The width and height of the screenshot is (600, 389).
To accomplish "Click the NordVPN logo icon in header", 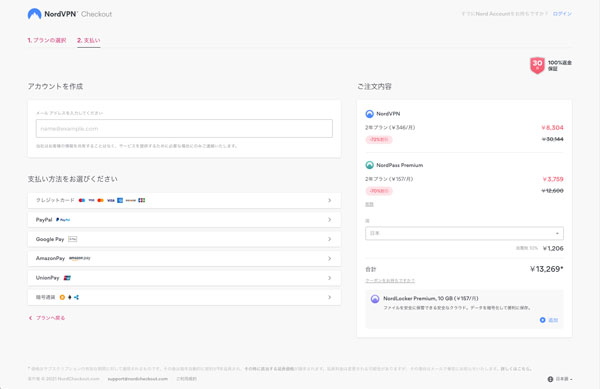I will coord(34,14).
